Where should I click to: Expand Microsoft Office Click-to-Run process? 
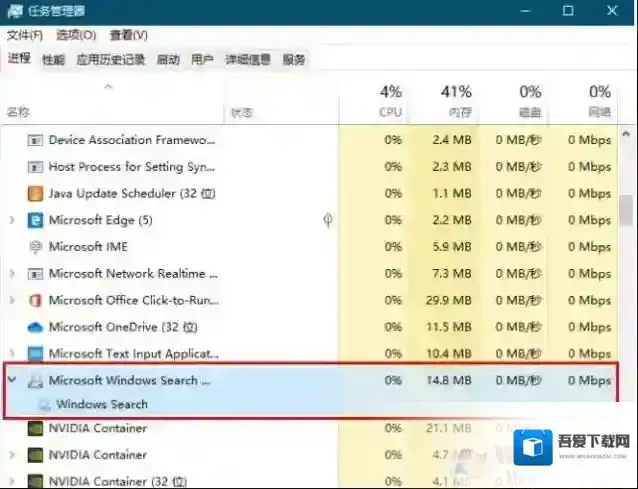click(12, 300)
